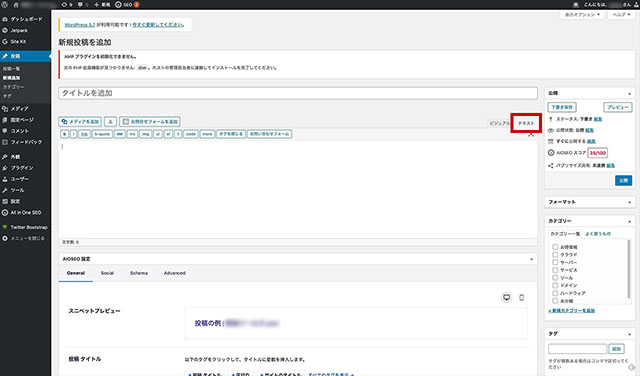The height and width of the screenshot is (376, 640).
Task: Click the 追加 button beside tag field
Action: (616, 349)
